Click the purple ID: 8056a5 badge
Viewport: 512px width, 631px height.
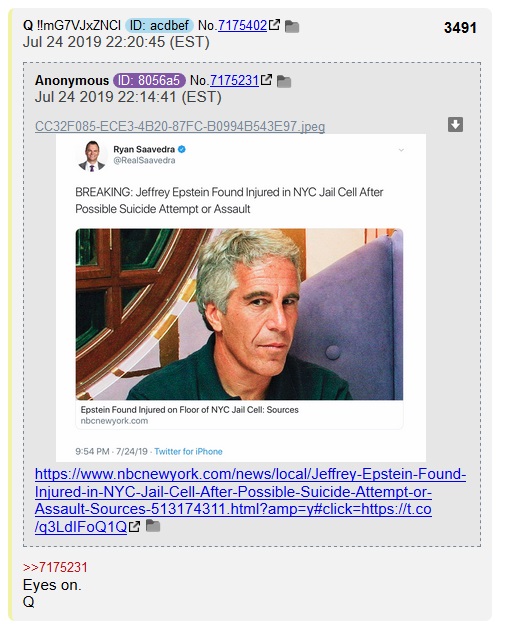coord(149,80)
